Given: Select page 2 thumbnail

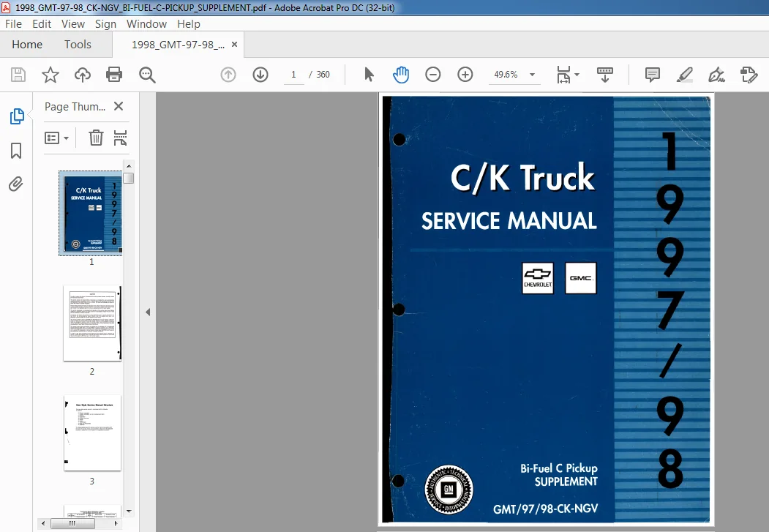Looking at the screenshot, I should pos(92,323).
